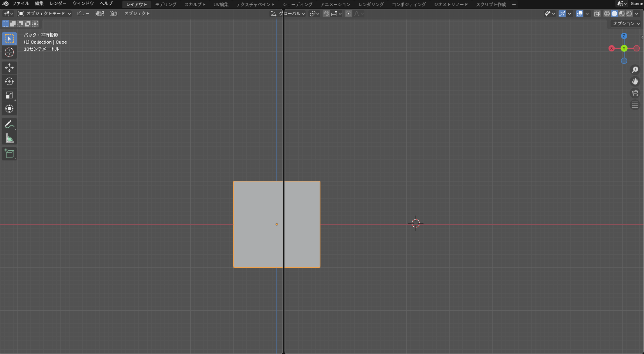This screenshot has height=354, width=644.
Task: Pick the Annotate pencil tool
Action: tap(9, 125)
